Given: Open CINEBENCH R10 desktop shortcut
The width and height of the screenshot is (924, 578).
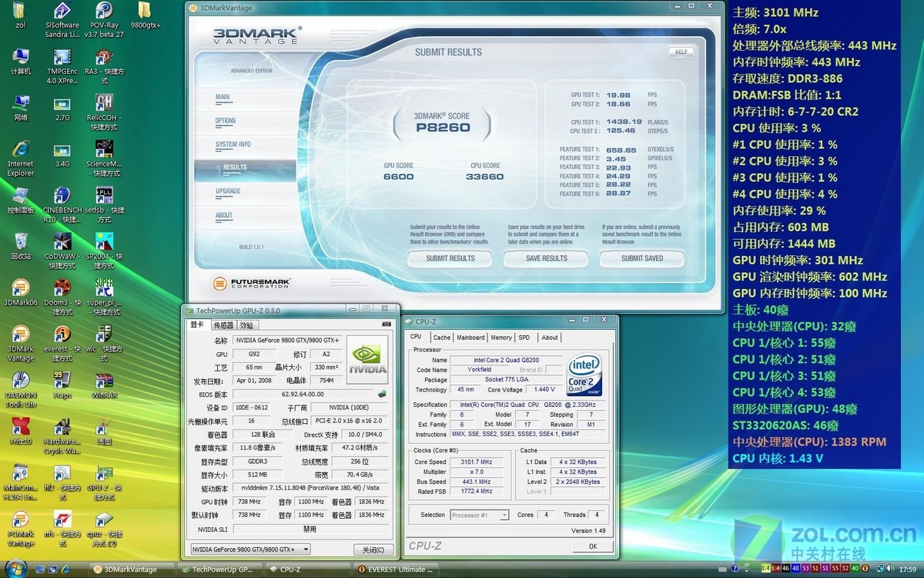Looking at the screenshot, I should tap(62, 204).
